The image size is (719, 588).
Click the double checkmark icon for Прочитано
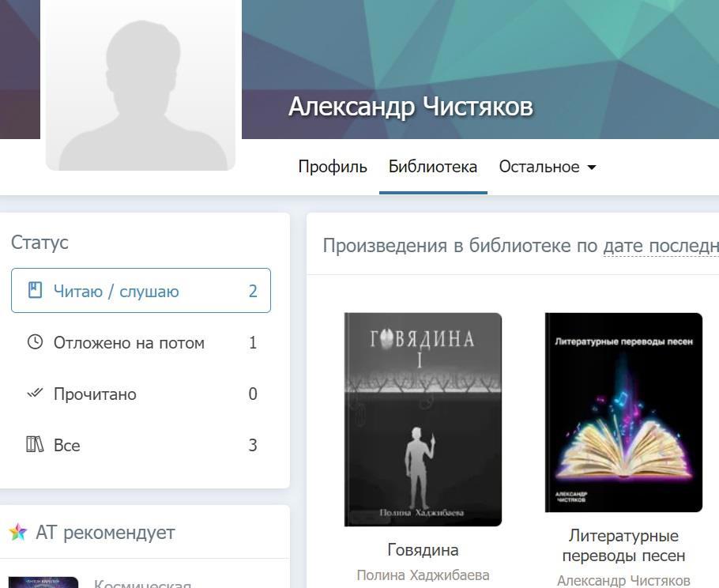tap(35, 393)
